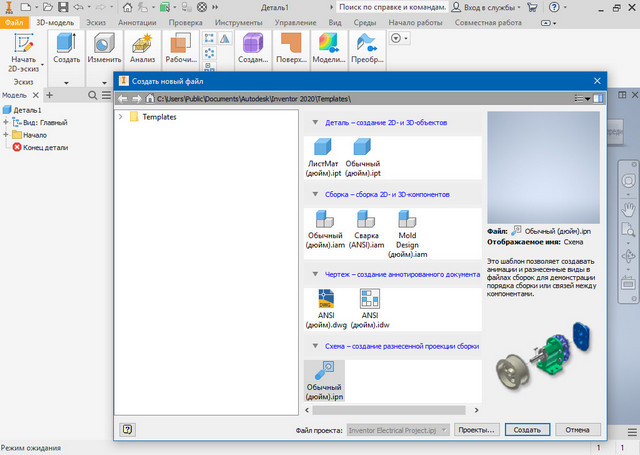Screen dimensions: 640x455
Task: Select the ЛистМат (дюйм).ipt template
Action: 323,154
